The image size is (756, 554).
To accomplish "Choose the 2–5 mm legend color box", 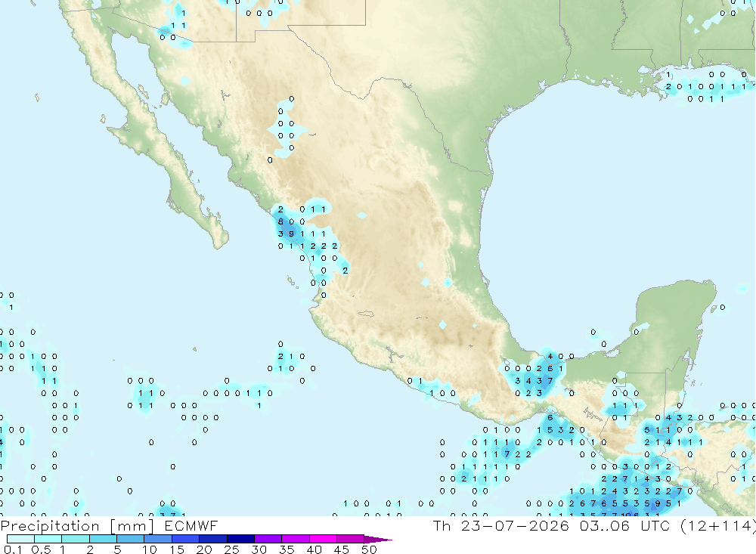I will 103,539.
